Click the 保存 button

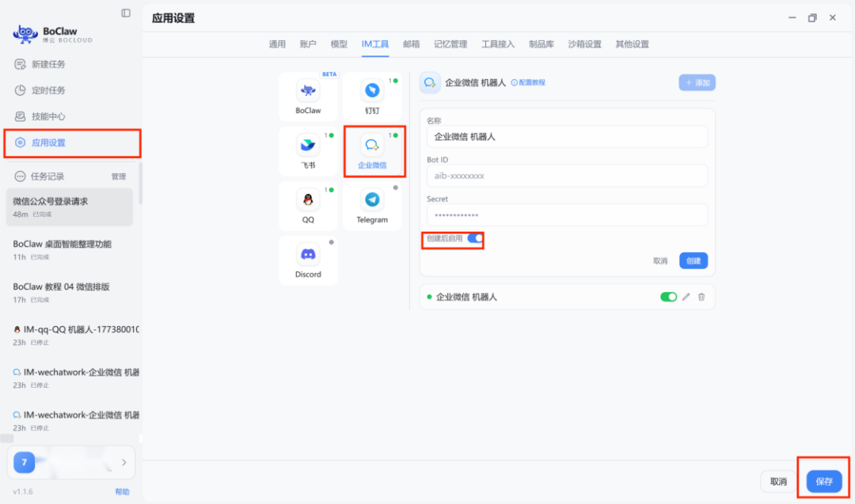coord(823,480)
